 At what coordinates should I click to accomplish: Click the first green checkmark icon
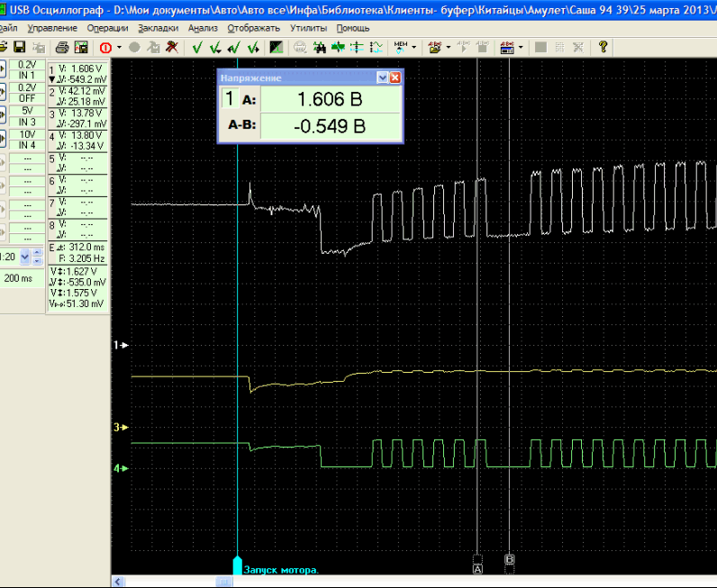pyautogui.click(x=196, y=47)
